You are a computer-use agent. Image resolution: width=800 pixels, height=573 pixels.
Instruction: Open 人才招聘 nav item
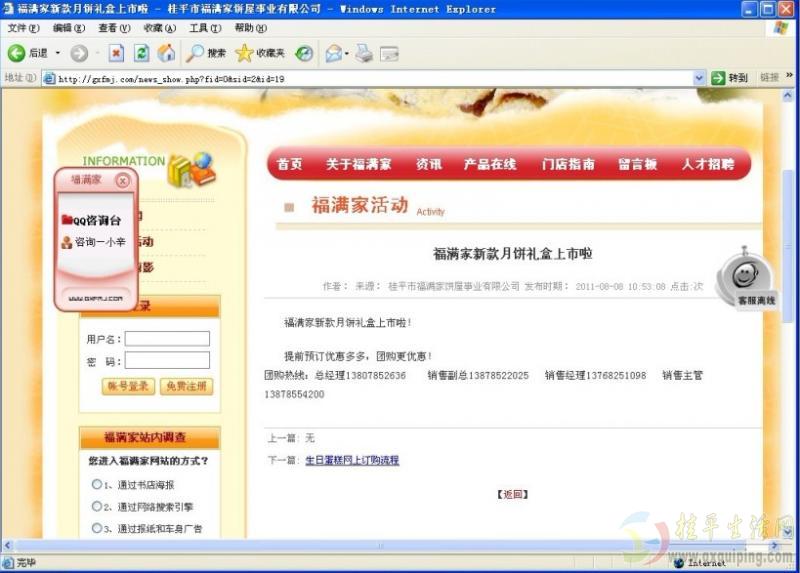pyautogui.click(x=708, y=164)
